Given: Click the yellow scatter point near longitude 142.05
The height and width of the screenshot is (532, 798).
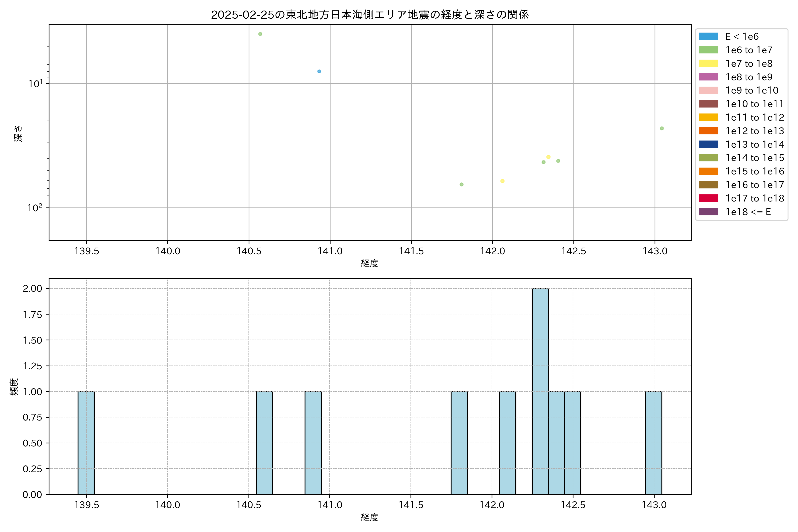Looking at the screenshot, I should coord(503,181).
